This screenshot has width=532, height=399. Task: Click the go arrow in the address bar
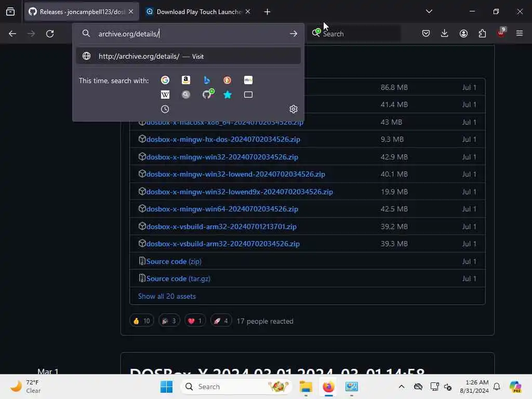point(294,34)
